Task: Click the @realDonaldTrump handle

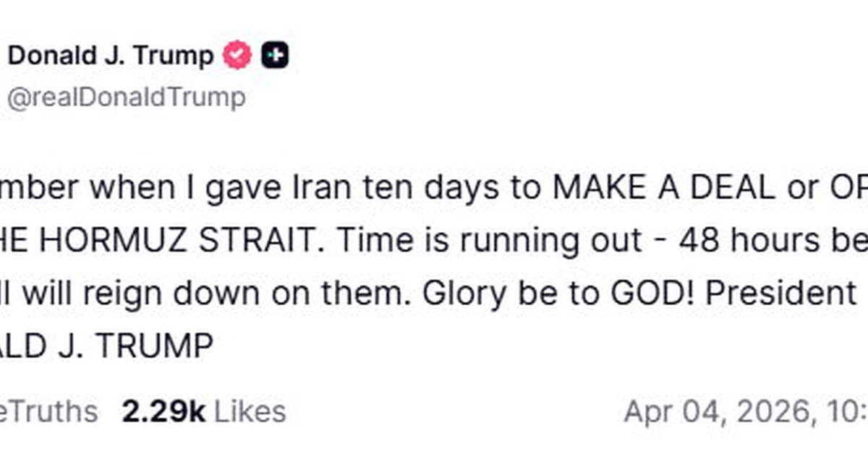Action: click(x=126, y=98)
